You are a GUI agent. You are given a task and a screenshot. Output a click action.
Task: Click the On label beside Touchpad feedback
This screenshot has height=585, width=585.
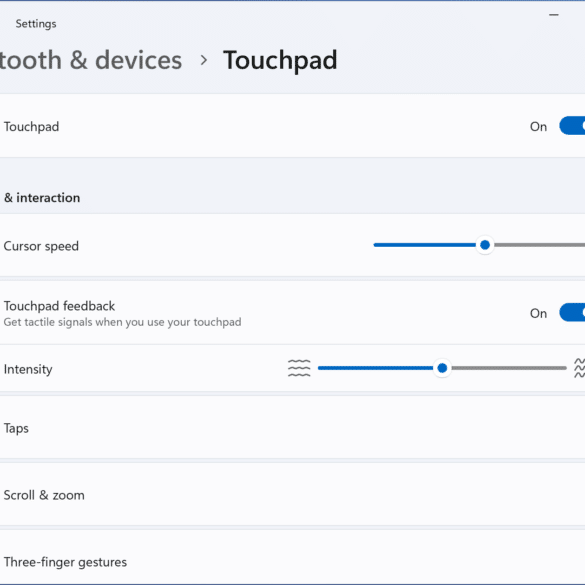pyautogui.click(x=538, y=313)
